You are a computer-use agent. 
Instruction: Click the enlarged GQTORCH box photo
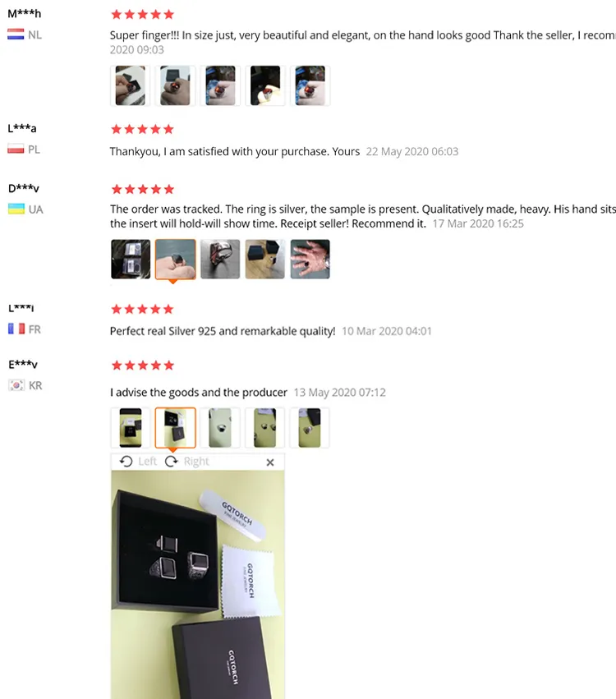tap(198, 585)
